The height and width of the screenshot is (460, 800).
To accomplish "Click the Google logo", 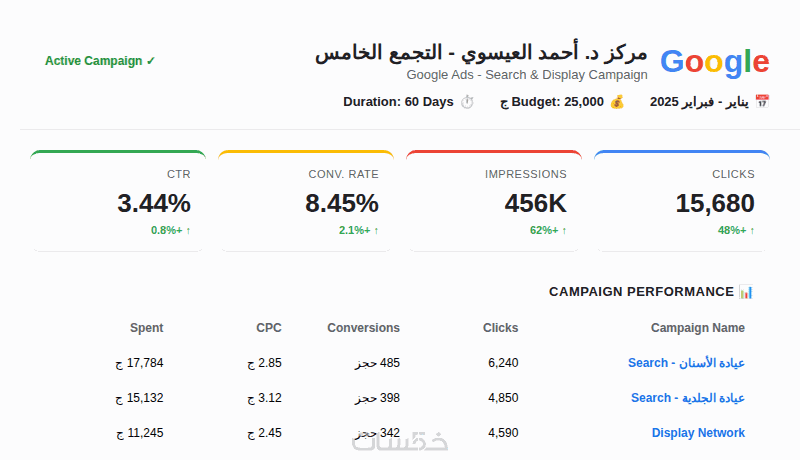I will point(715,62).
